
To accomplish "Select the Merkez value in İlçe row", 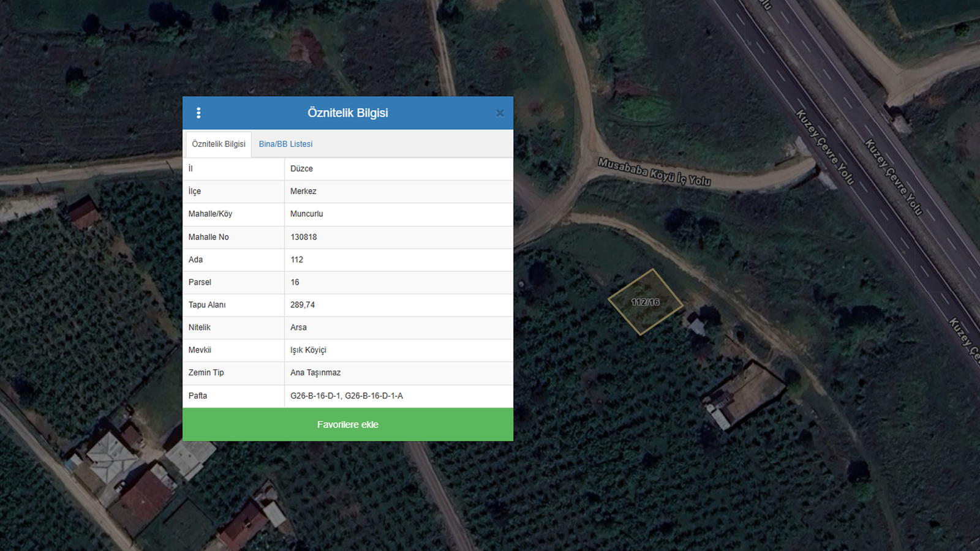I will [x=303, y=192].
